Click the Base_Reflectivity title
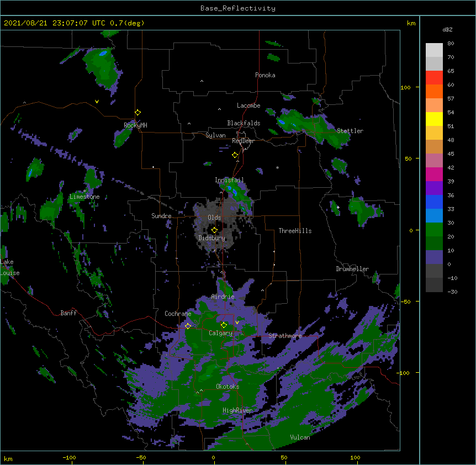The width and height of the screenshot is (476, 465). pos(238,8)
